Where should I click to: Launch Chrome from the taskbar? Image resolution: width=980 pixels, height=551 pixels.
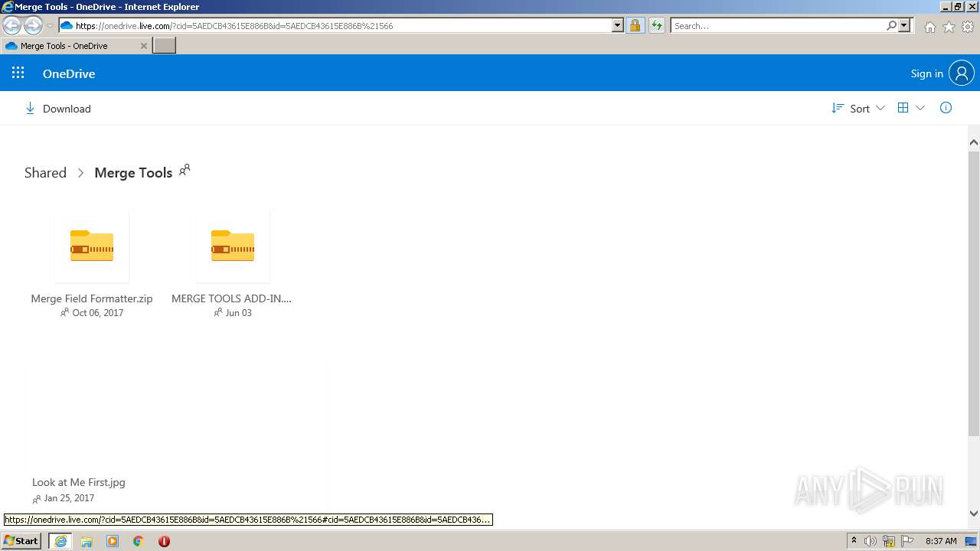pyautogui.click(x=139, y=541)
